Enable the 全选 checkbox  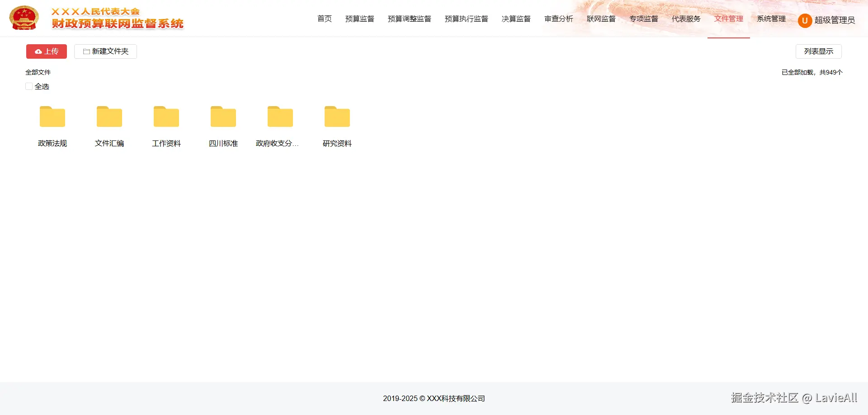tap(29, 86)
